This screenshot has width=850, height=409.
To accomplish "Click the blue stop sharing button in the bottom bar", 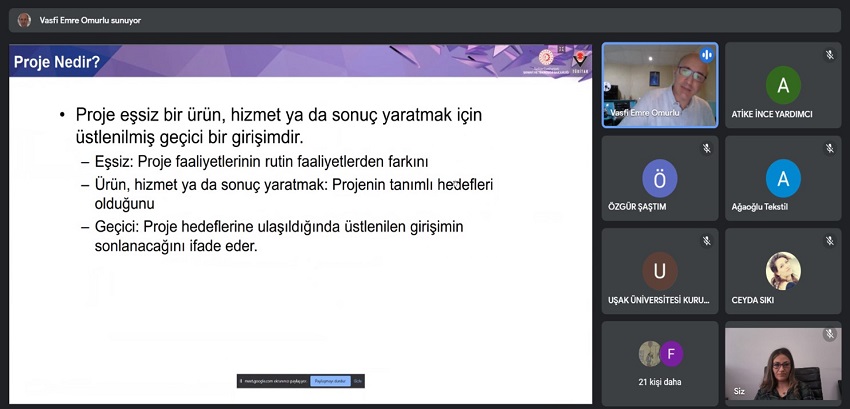I will (x=330, y=381).
